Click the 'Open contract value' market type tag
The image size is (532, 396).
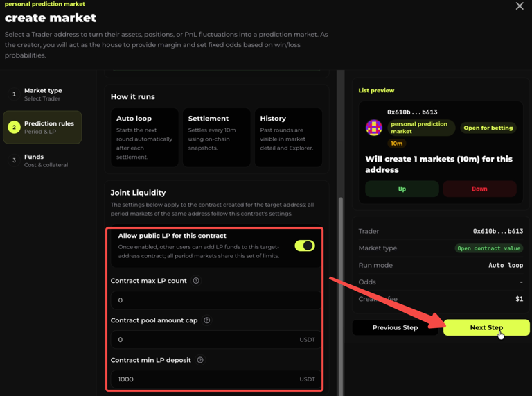[488, 248]
